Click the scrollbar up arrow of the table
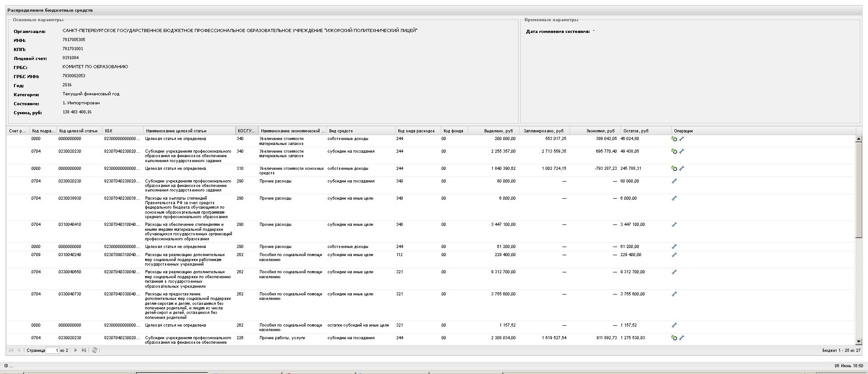This screenshot has width=868, height=374. coord(859,139)
